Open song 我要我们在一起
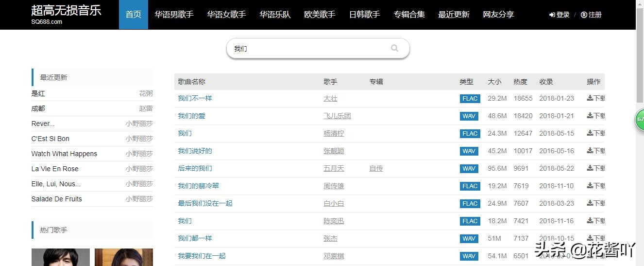Viewport: 644px width, 266px height. [x=202, y=256]
